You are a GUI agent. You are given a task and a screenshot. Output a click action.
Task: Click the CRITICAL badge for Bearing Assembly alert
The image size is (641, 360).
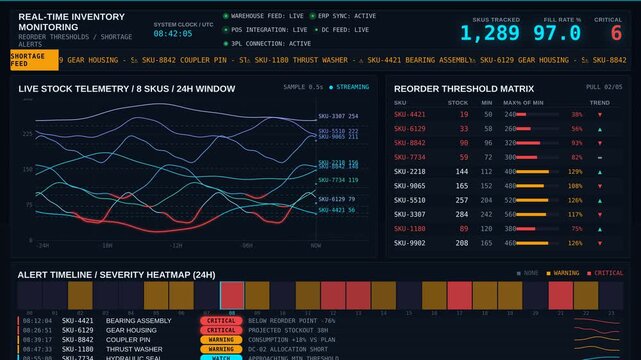[x=221, y=321]
